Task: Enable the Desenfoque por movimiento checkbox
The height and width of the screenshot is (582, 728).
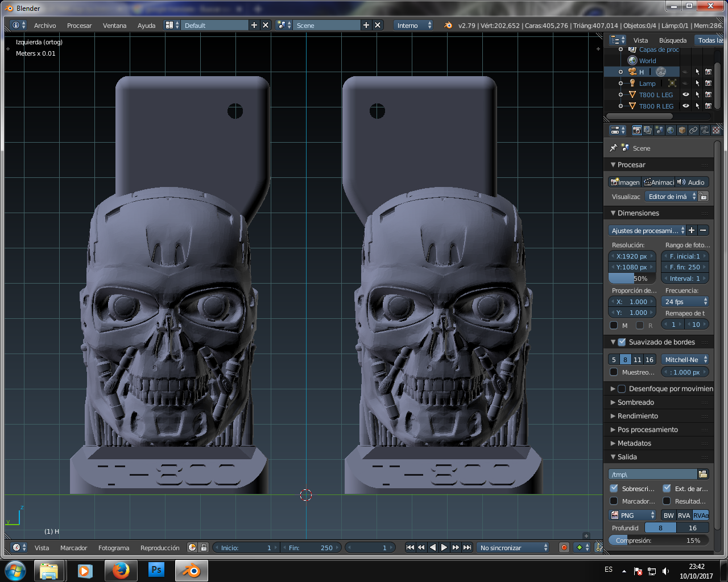Action: (x=622, y=389)
